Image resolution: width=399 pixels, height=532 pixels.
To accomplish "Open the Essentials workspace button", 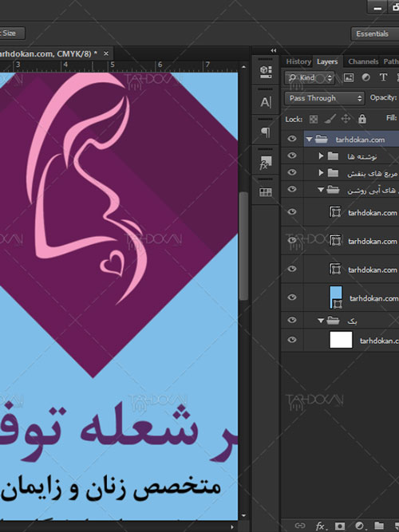I will pos(372,33).
